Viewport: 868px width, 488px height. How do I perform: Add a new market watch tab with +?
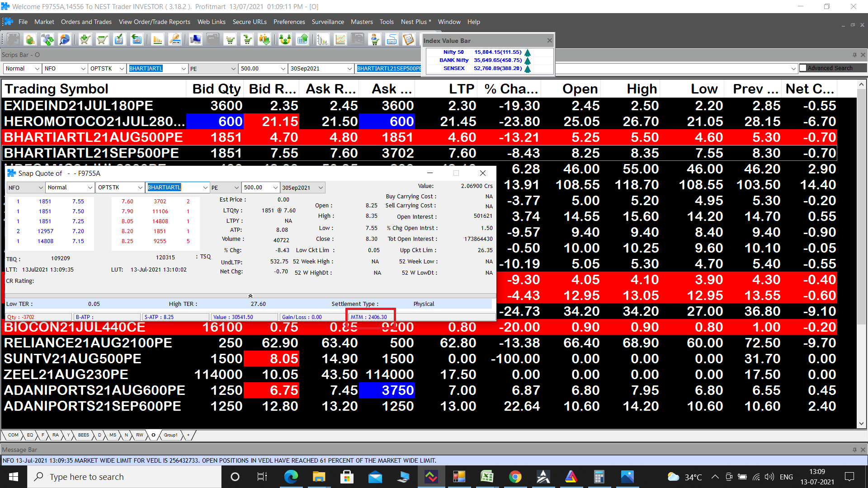pyautogui.click(x=189, y=435)
